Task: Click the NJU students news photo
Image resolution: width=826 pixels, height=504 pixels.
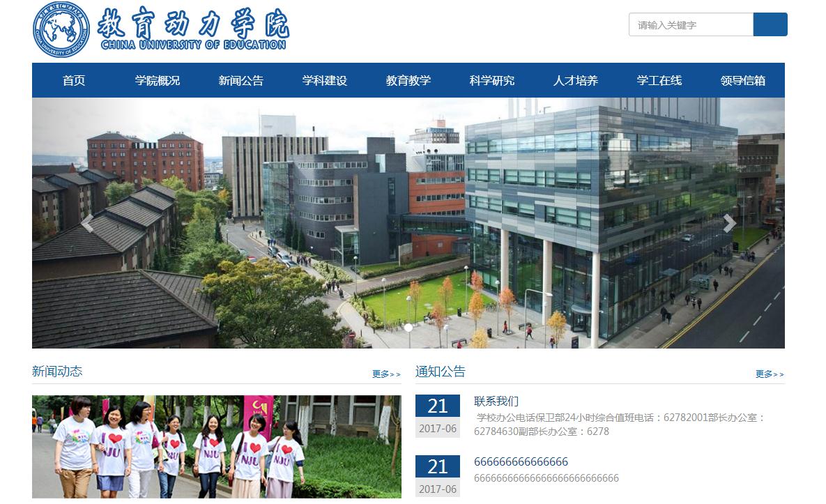Action: pyautogui.click(x=216, y=446)
